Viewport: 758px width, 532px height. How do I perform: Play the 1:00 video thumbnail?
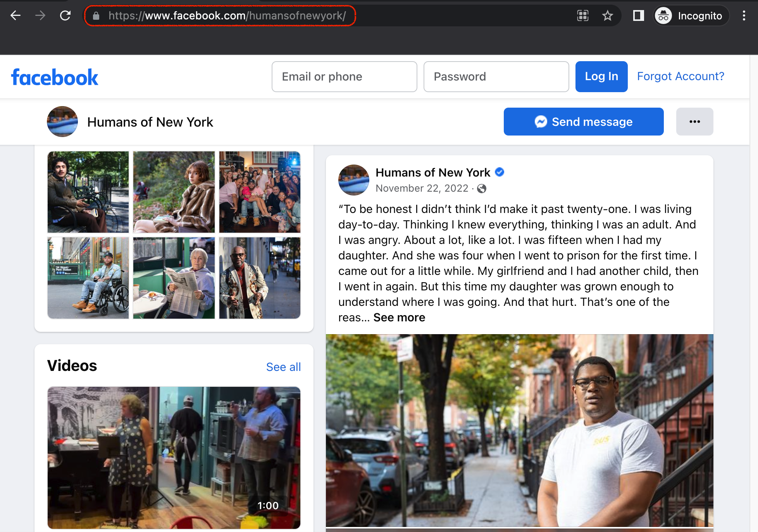[x=174, y=458]
